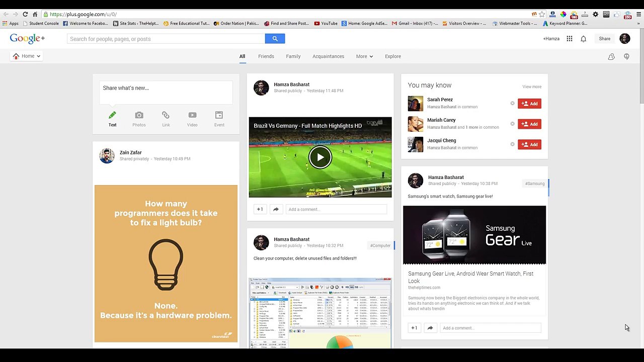
Task: Add Mariah Carey to circles
Action: coord(529,124)
